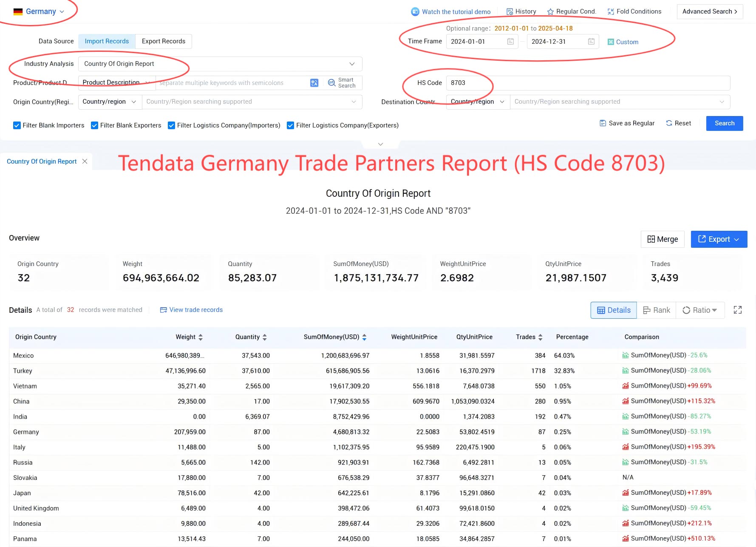The width and height of the screenshot is (756, 547).
Task: Click China comparison chart icon
Action: (626, 401)
